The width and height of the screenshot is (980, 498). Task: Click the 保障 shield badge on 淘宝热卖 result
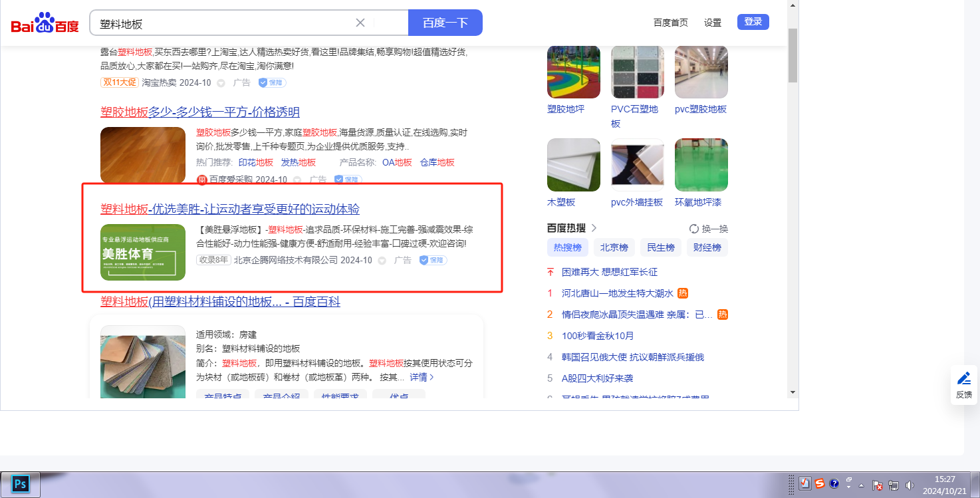click(x=273, y=82)
